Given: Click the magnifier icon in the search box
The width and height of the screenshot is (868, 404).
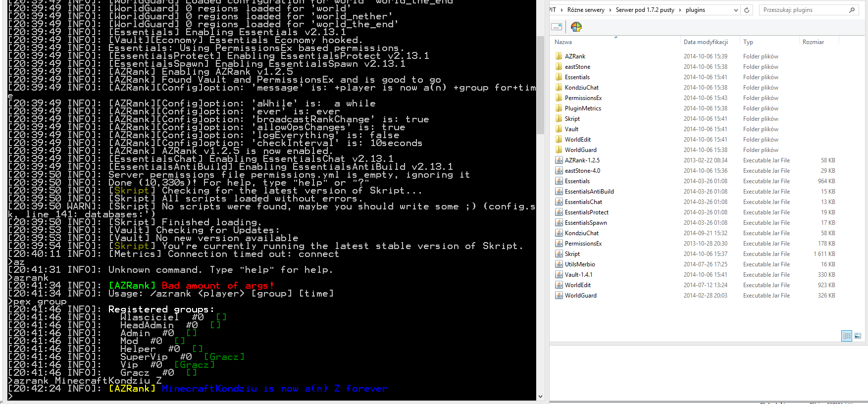Looking at the screenshot, I should tap(852, 10).
